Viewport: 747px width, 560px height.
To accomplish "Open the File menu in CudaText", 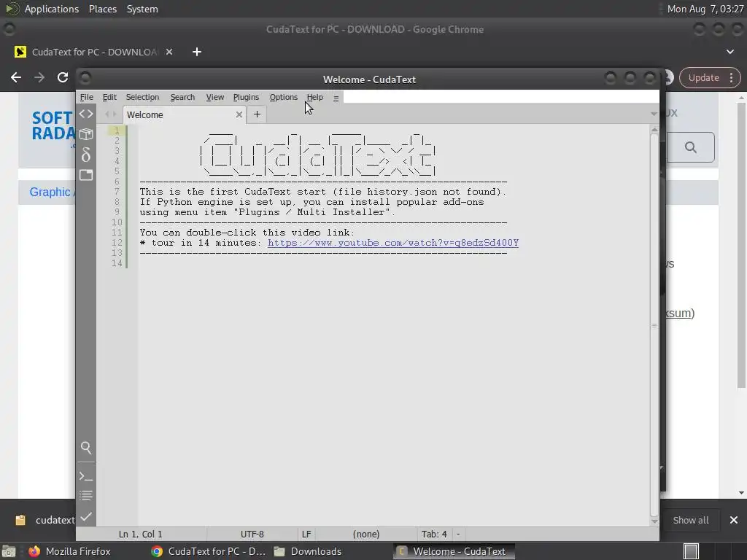I will [x=86, y=97].
